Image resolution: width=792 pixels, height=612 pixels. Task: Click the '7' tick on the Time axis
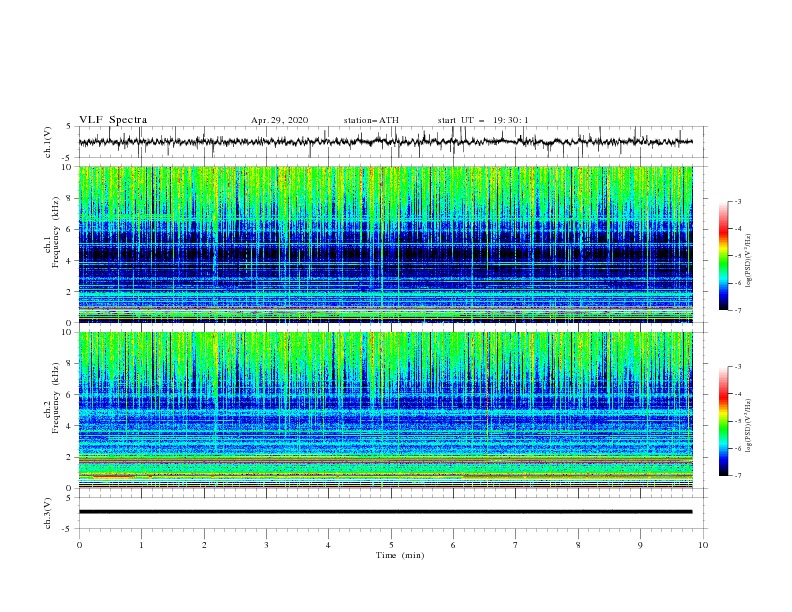(516, 545)
